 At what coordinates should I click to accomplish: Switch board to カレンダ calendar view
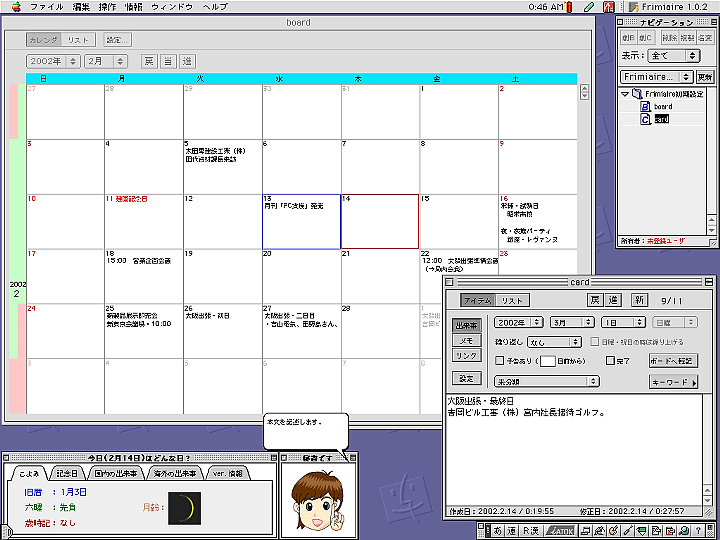coord(44,40)
